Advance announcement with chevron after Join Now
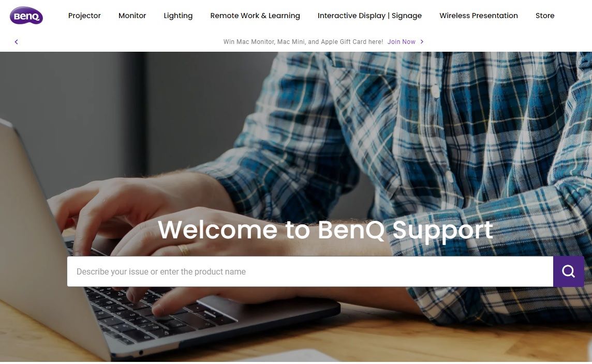 422,42
